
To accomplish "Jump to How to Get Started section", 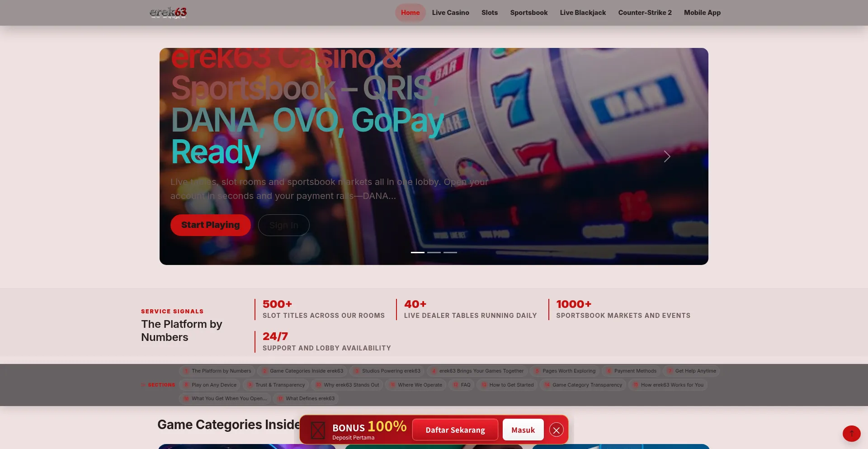I will (x=507, y=385).
